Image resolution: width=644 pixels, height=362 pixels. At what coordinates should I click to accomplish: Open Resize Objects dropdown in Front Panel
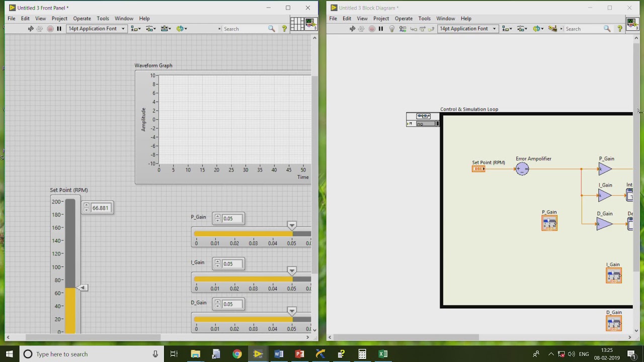pyautogui.click(x=166, y=29)
